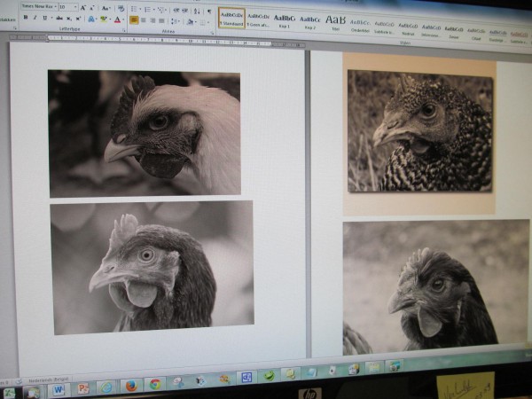Screen dimensions: 532x399
Task: Open the Alinea (paragraph) dialog launcher
Action: (x=213, y=33)
